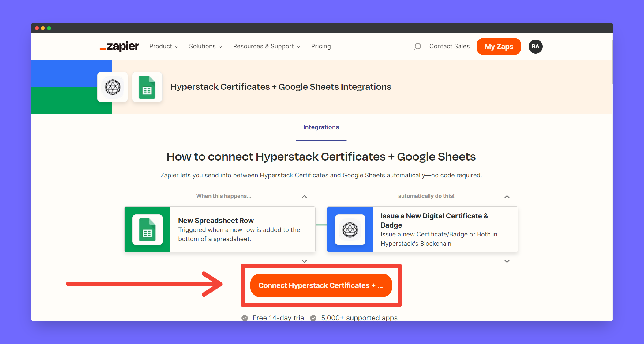Click the checkmark beside Free 14-day trial
Viewport: 644px width, 344px height.
point(245,318)
